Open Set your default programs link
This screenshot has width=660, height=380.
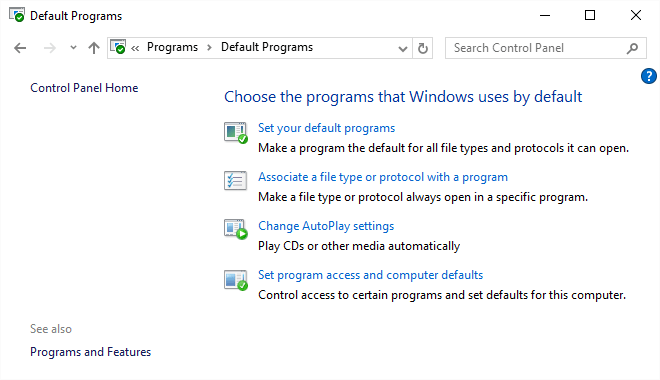(x=326, y=128)
